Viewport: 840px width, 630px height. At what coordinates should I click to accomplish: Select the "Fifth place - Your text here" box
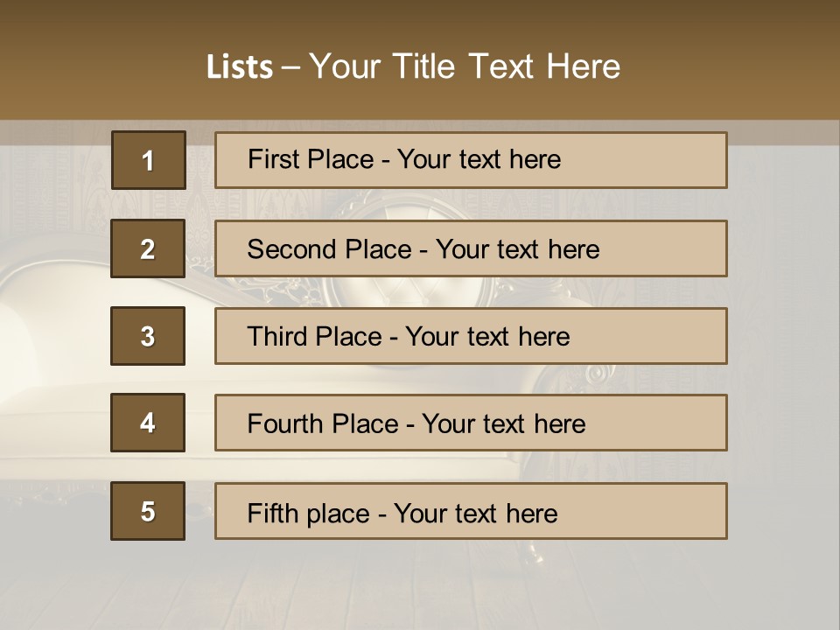(x=471, y=511)
